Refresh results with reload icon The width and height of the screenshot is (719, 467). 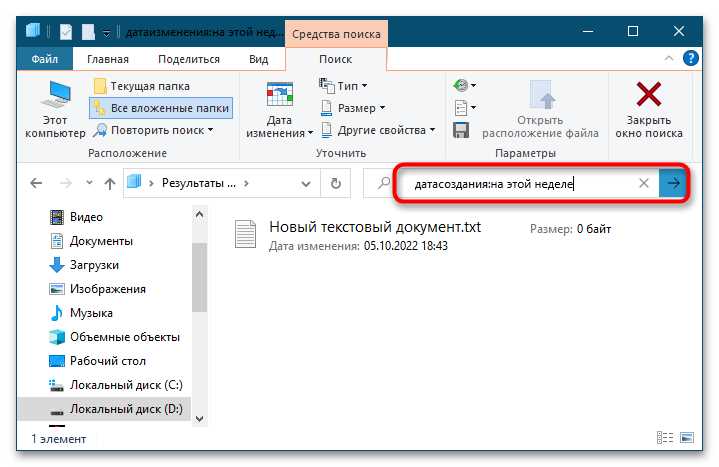tap(336, 183)
